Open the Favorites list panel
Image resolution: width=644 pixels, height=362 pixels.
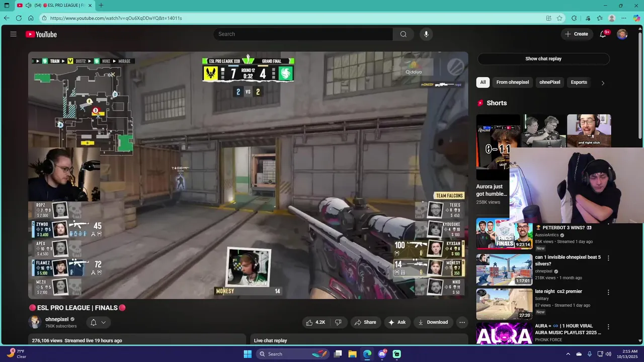[600, 18]
